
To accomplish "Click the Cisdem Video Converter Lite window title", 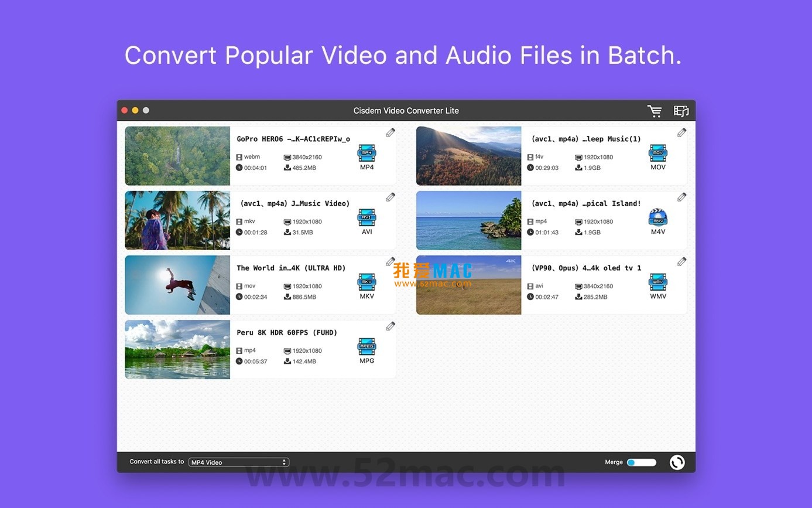I will (x=406, y=111).
